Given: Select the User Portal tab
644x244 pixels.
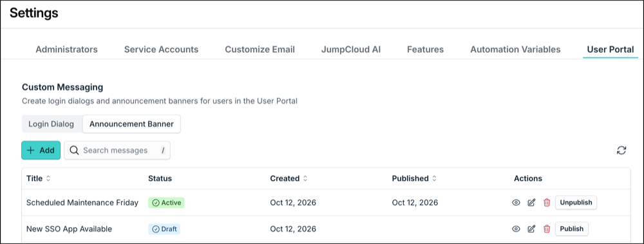Looking at the screenshot, I should click(x=611, y=50).
